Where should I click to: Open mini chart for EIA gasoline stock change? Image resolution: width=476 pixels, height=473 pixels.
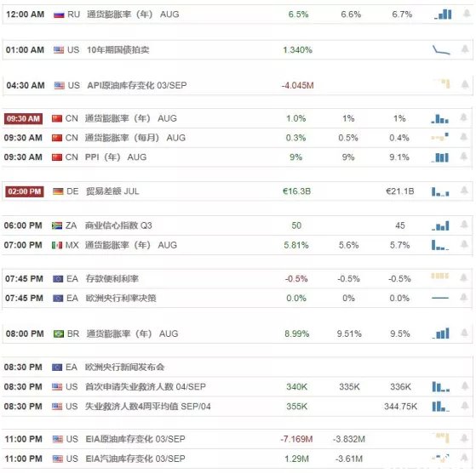[x=440, y=458]
